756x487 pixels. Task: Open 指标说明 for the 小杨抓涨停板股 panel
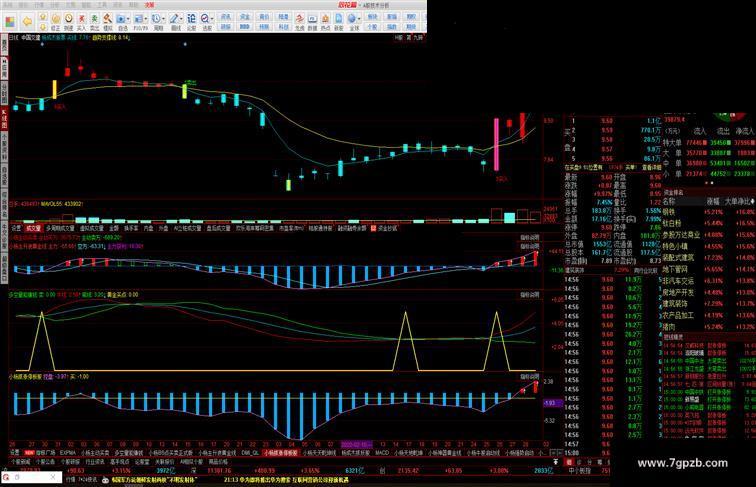pyautogui.click(x=530, y=377)
